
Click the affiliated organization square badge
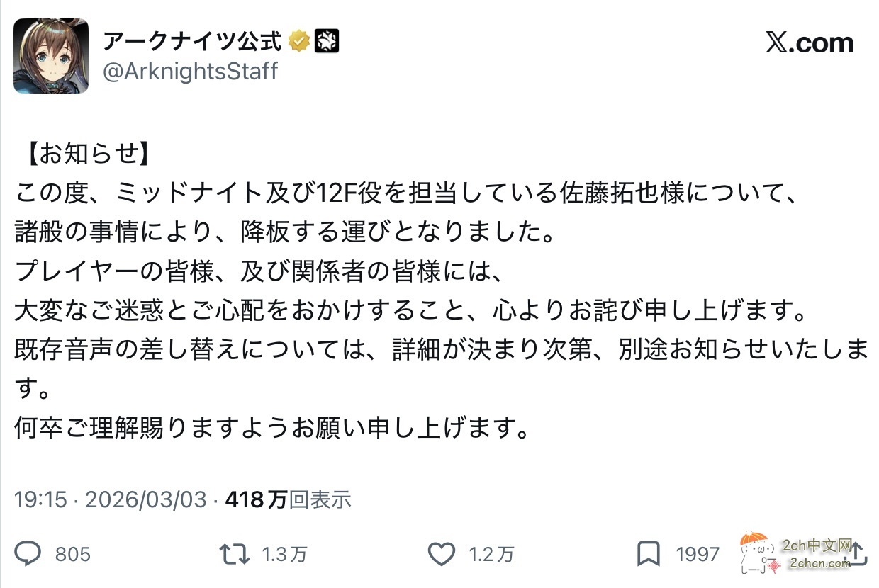pyautogui.click(x=327, y=40)
